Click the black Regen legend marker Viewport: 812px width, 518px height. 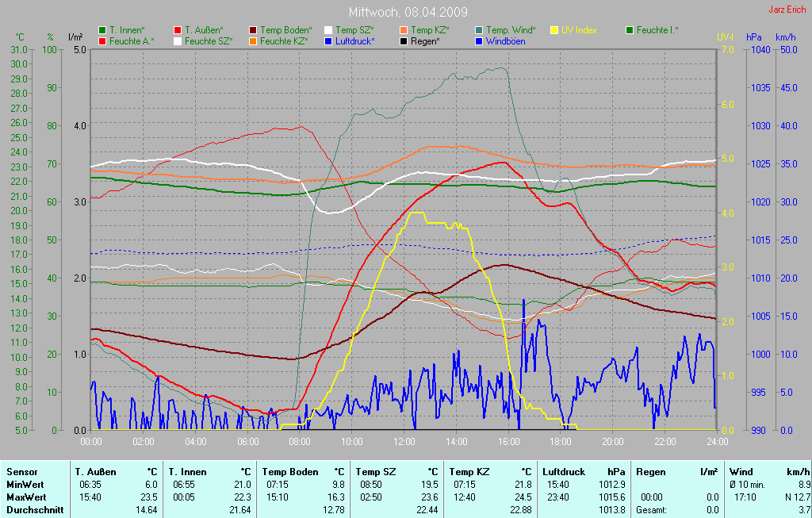click(404, 40)
